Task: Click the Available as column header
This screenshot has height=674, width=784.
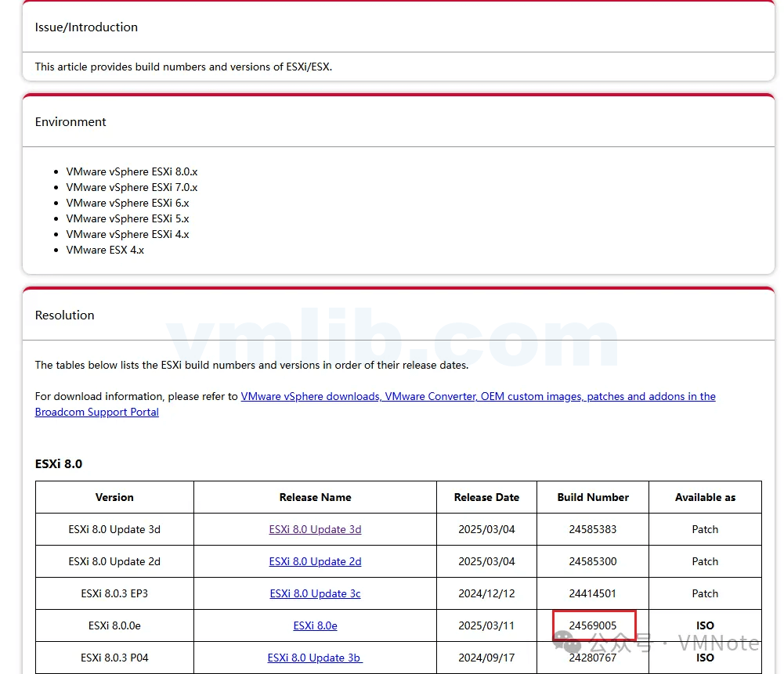Action: pos(705,497)
